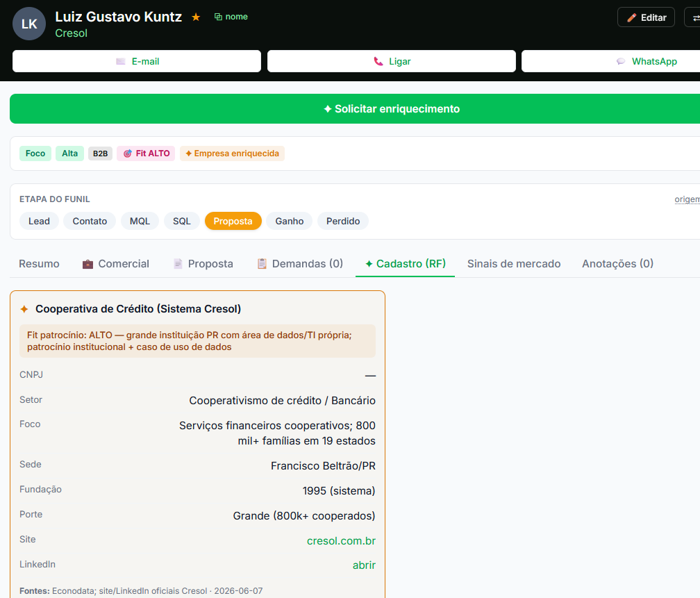Click the Francisco Beltrão/PR value
The image size is (700, 598).
323,466
